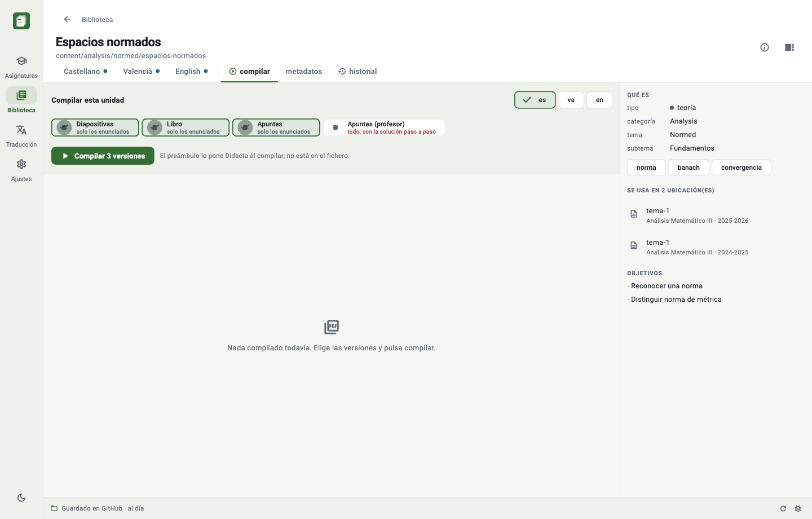Click the Biblioteca breadcrumb link
The height and width of the screenshot is (519, 812).
point(98,20)
